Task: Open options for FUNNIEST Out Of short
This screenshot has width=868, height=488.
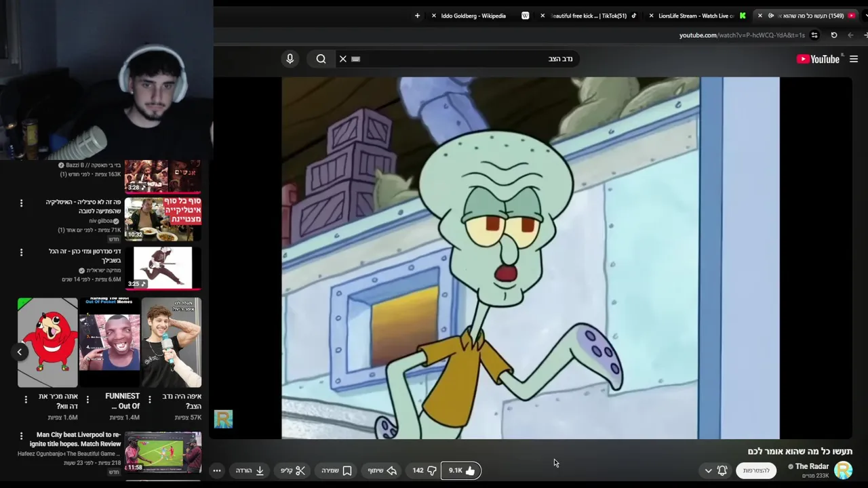Action: [x=87, y=400]
